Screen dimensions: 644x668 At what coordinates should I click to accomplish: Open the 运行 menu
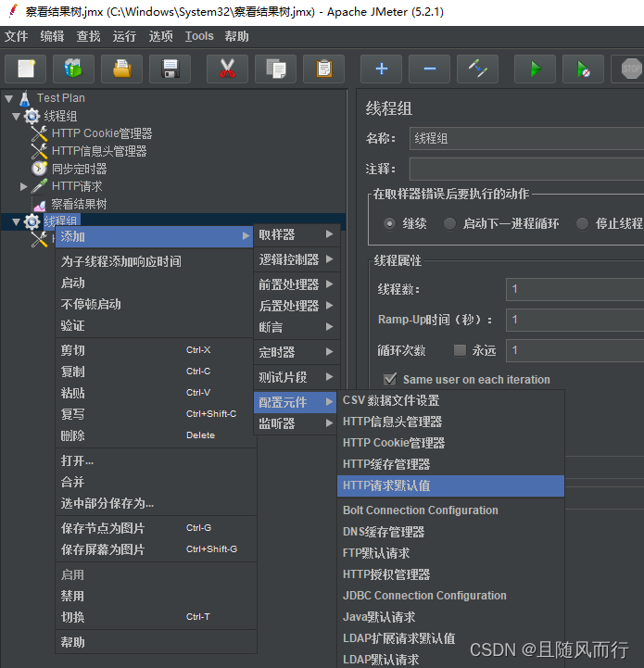point(124,36)
